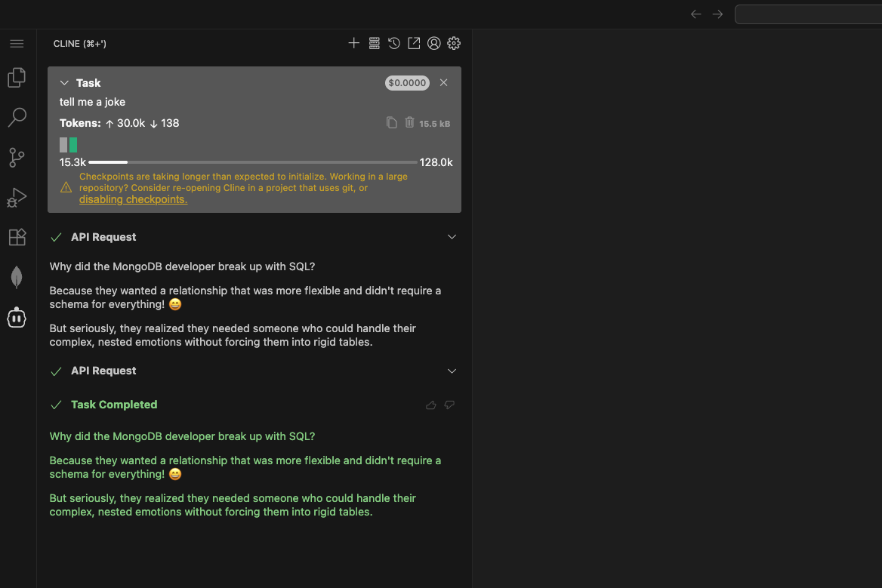Pop Cline out into editor tab
Image resolution: width=882 pixels, height=588 pixels.
pos(414,44)
